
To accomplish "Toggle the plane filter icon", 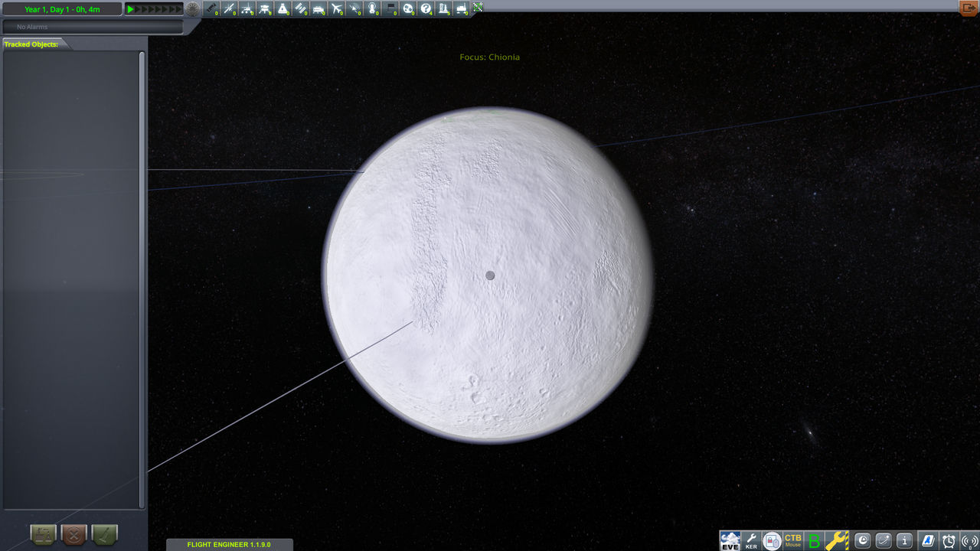I will click(337, 8).
